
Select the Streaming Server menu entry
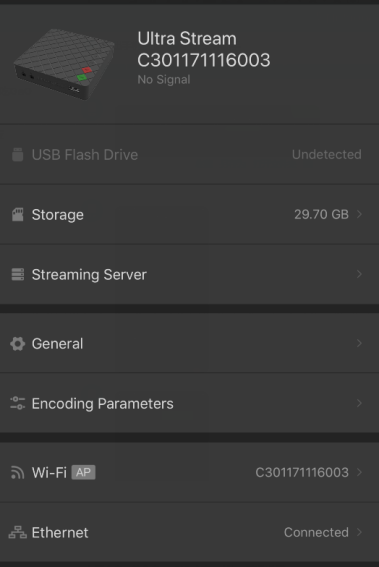tap(190, 274)
